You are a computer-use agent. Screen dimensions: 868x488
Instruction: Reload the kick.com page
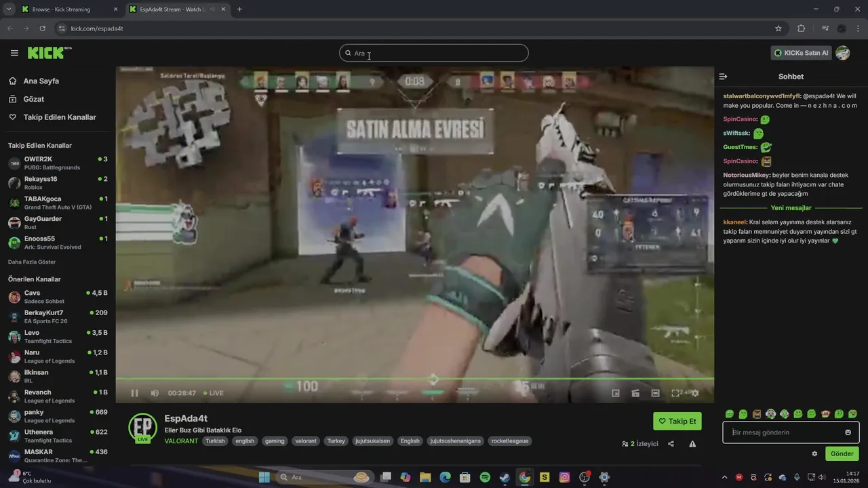43,28
